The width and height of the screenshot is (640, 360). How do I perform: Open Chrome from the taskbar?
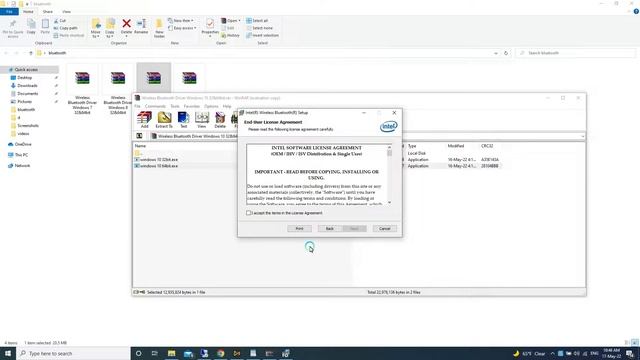220,353
